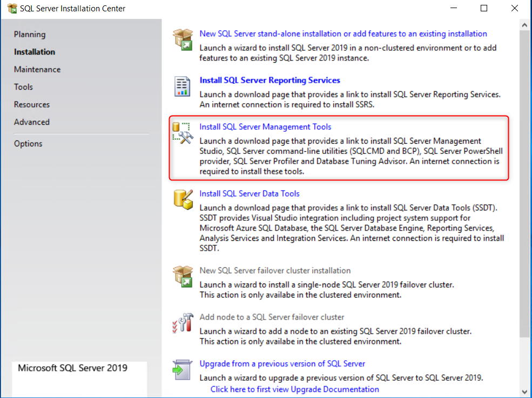
Task: Click text 'features to an existing SQL Server 2019 instance.'
Action: [284, 58]
